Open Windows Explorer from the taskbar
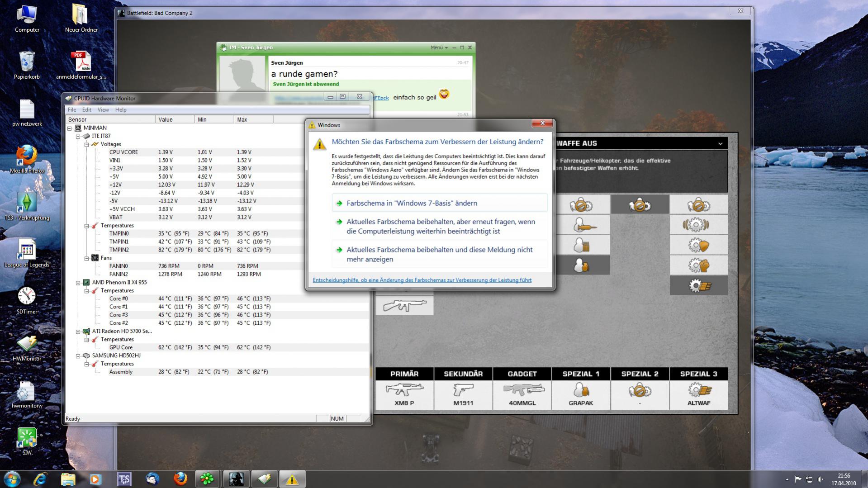Screen dimensions: 868x488 68,479
